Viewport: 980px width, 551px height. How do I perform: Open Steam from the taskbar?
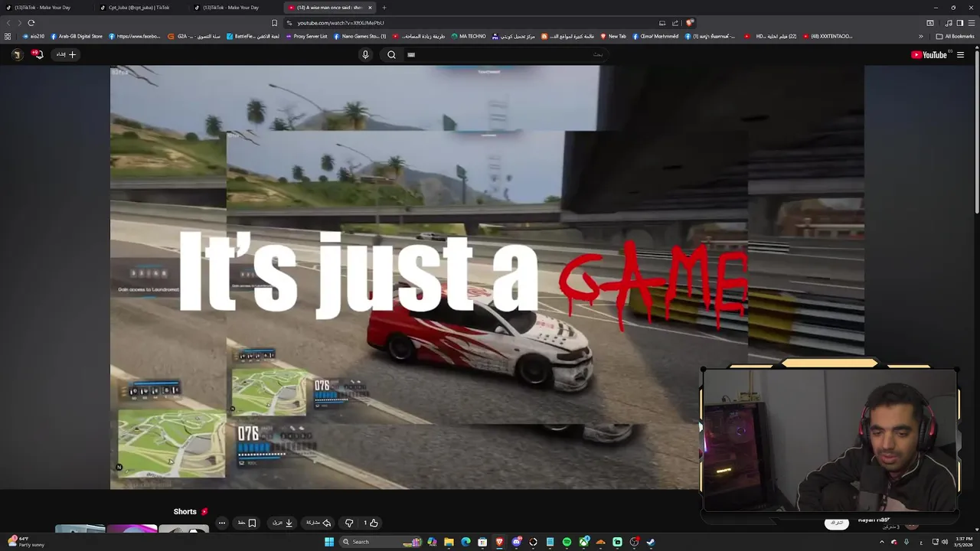click(651, 542)
